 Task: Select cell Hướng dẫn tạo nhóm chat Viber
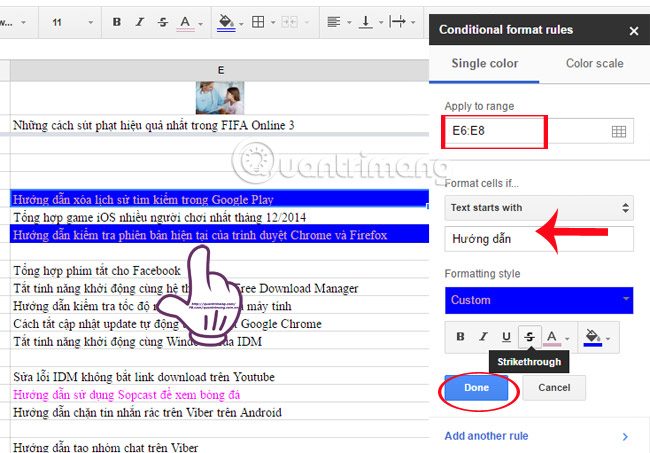(x=220, y=447)
